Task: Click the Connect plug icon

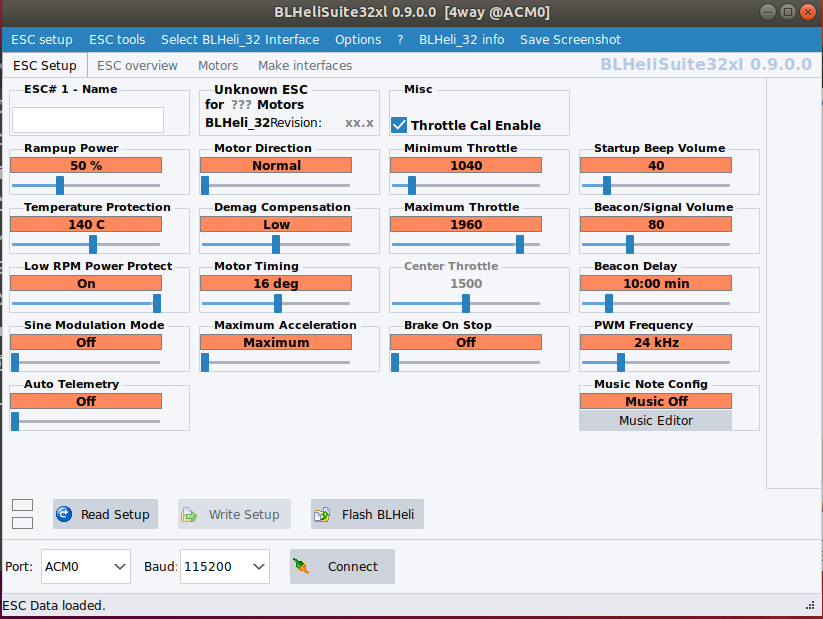Action: click(301, 566)
